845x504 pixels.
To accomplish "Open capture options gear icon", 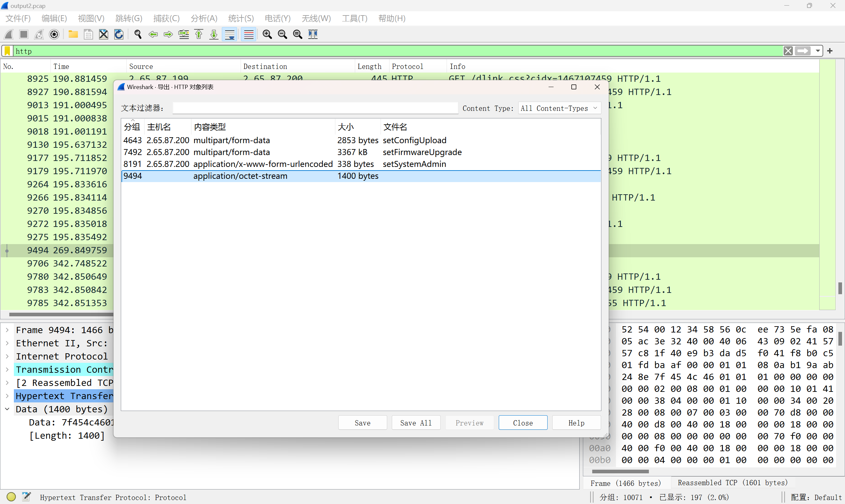I will tap(54, 34).
